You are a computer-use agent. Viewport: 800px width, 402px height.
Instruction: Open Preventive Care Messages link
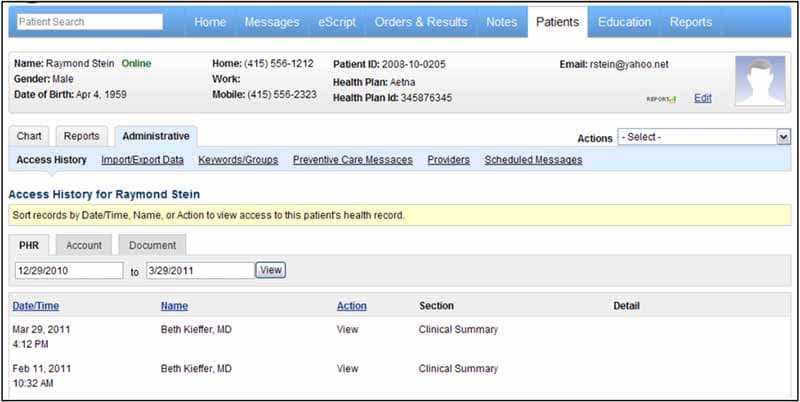352,160
